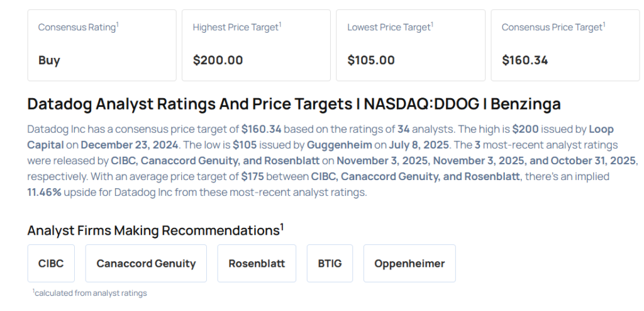Click the 11.46% upside figure
The width and height of the screenshot is (644, 311).
[x=44, y=192]
